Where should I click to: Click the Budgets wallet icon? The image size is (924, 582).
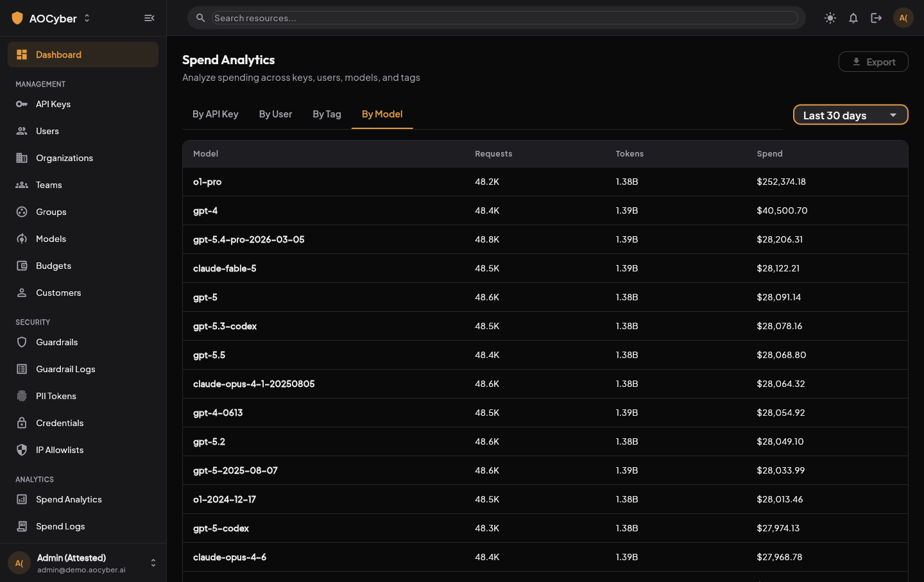(22, 266)
